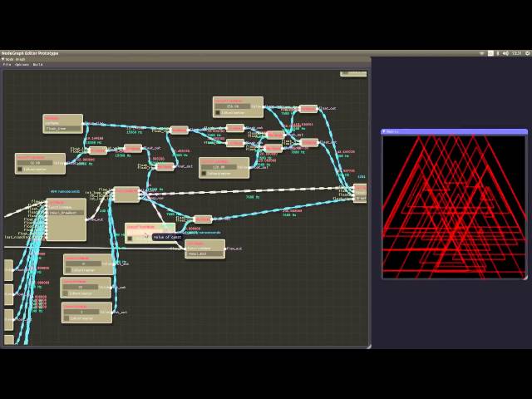Viewport: 532px width, 399px height.
Task: Click the dark field in the large many-input node
Action: [x=66, y=213]
